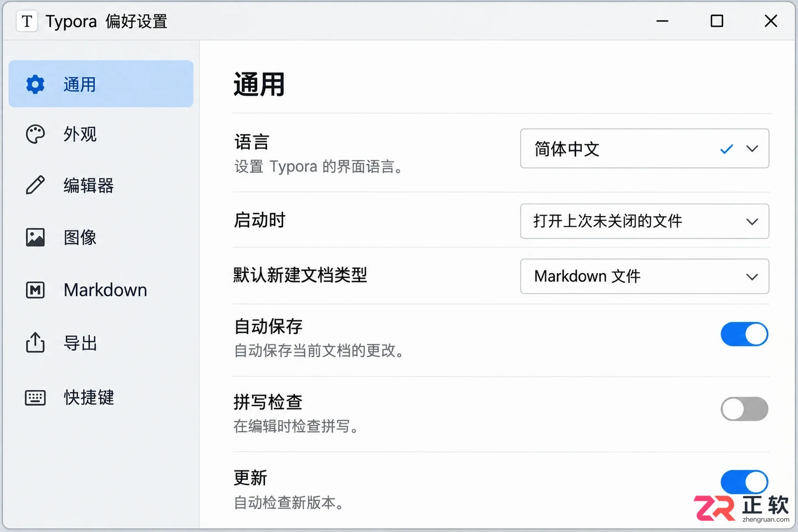Show the 快捷键 settings
The image size is (798, 532).
point(101,397)
